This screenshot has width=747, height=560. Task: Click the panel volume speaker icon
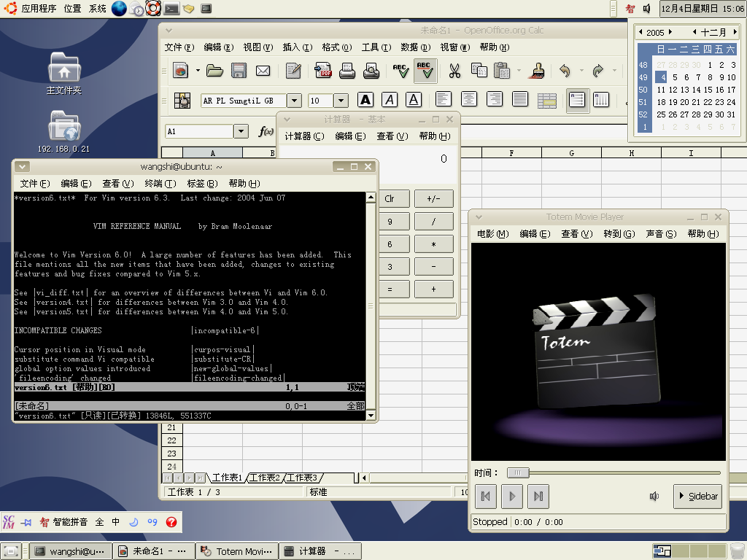(x=646, y=9)
